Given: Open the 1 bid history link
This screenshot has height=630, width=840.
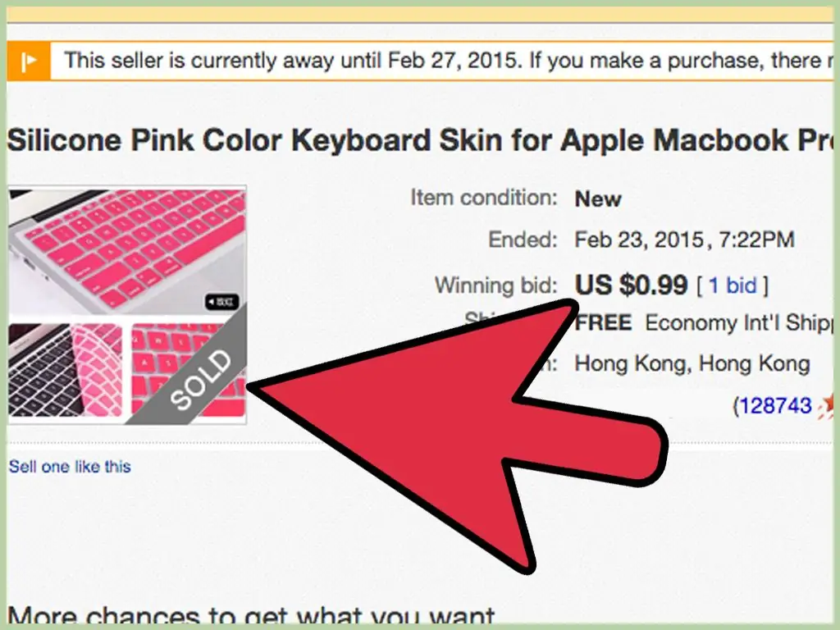Looking at the screenshot, I should pos(733,285).
